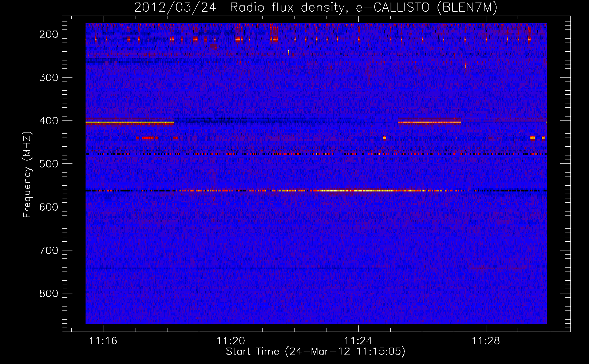Click the 'Frequency (MHZ)' axis label
589x364 pixels.
[27, 174]
